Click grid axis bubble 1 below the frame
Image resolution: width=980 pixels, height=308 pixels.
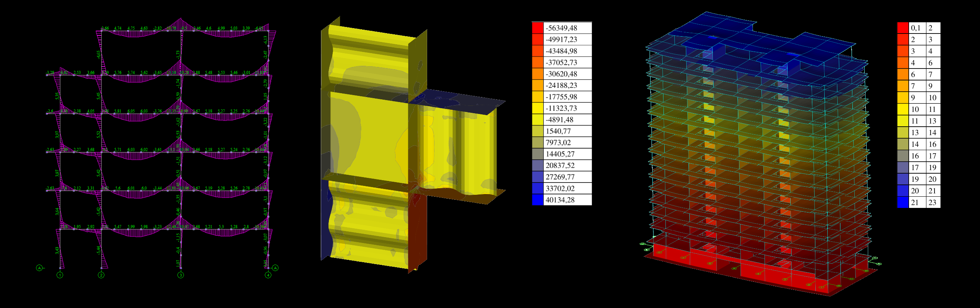pos(60,275)
